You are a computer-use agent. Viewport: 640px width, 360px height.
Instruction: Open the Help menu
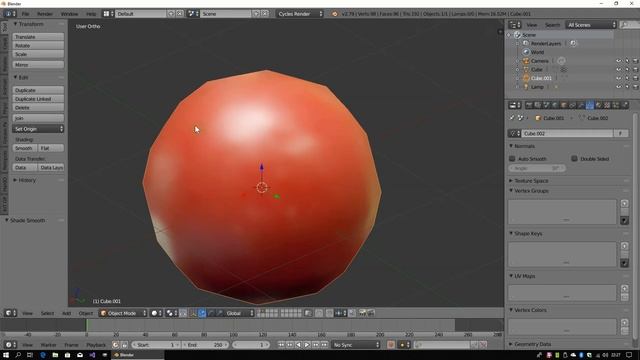point(91,13)
